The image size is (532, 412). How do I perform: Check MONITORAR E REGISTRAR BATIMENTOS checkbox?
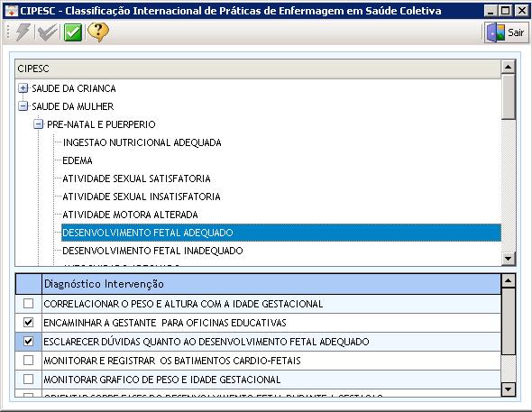pos(28,360)
